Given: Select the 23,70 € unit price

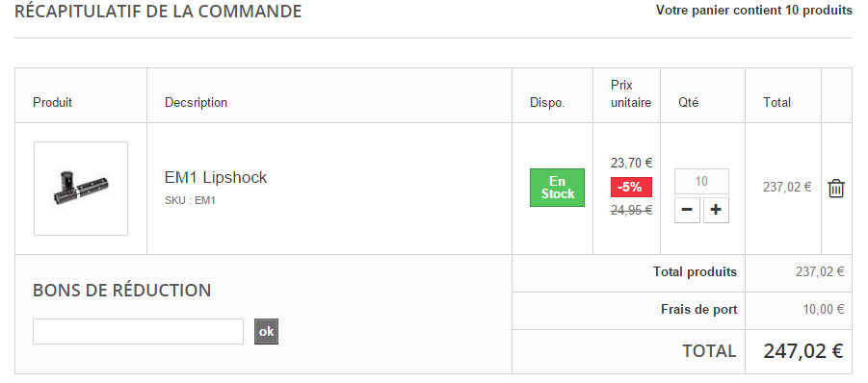Looking at the screenshot, I should [631, 163].
